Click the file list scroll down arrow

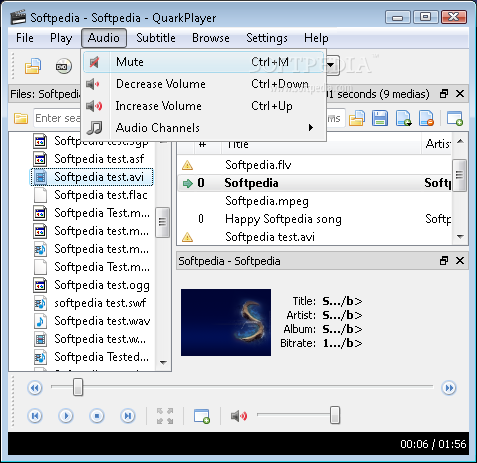pos(163,362)
